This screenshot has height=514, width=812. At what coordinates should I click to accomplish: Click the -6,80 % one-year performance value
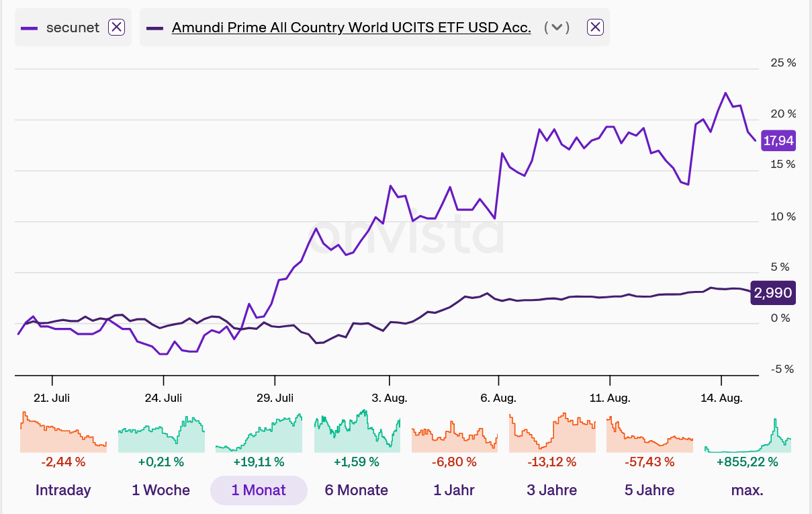(x=454, y=462)
